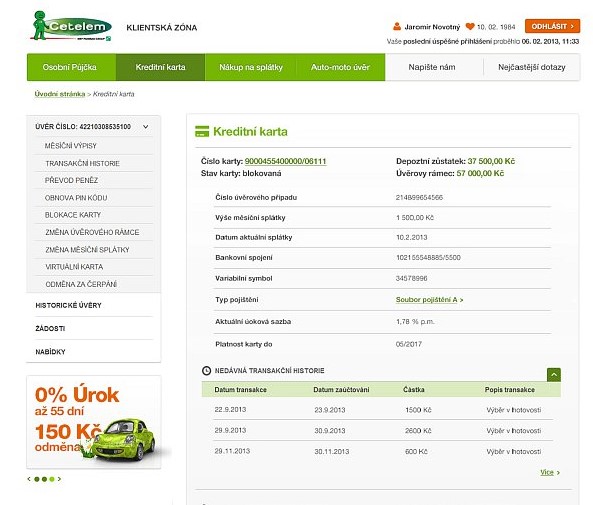Image resolution: width=593 pixels, height=505 pixels.
Task: Click the orange heart icon
Action: click(470, 26)
